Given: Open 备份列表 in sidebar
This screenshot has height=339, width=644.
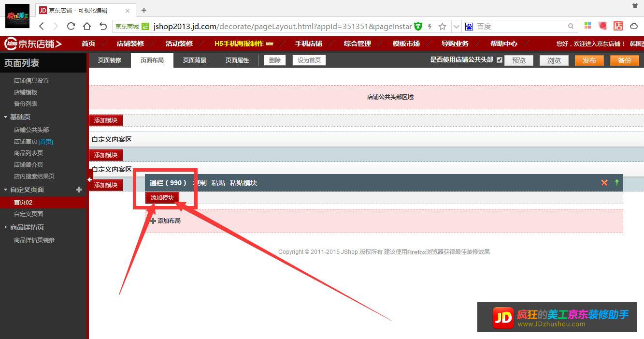Looking at the screenshot, I should tap(26, 104).
